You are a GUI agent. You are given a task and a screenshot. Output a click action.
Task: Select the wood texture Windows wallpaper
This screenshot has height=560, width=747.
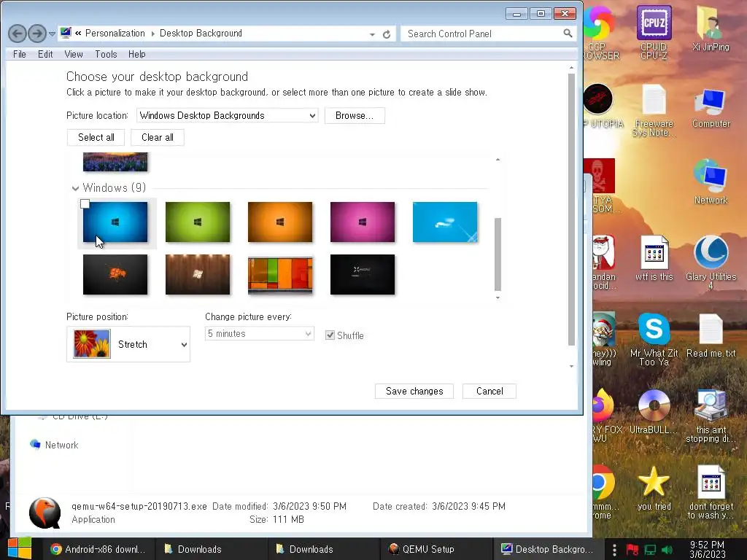pos(198,274)
